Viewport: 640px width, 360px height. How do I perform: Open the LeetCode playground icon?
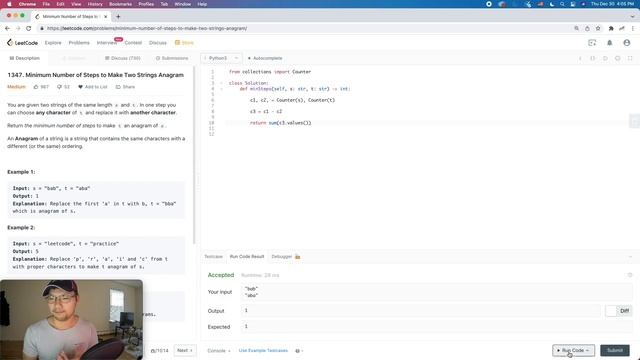coord(592,43)
